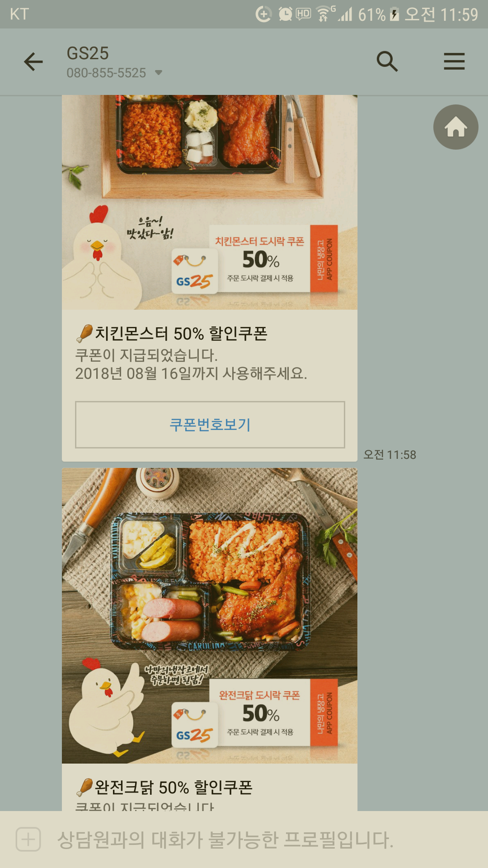This screenshot has width=488, height=868.
Task: Open the 완전크닭 도시락 coupon image
Action: click(210, 616)
